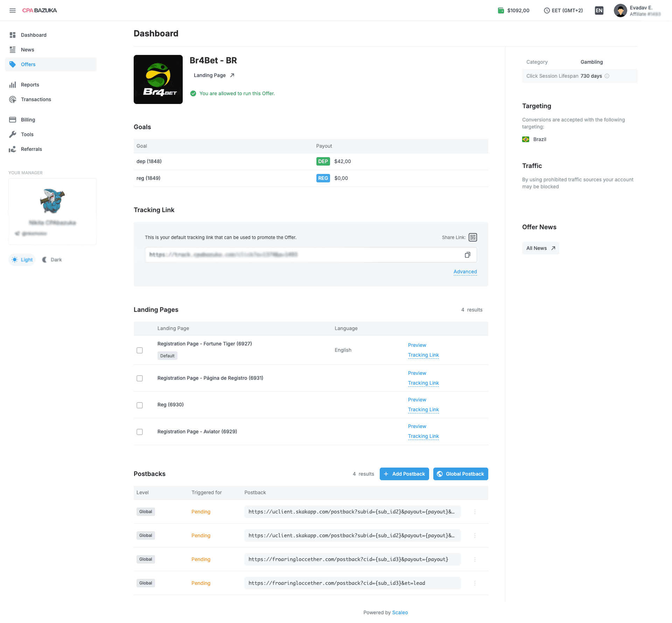
Task: Check the Fortune Tiger (6927) landing page
Action: pyautogui.click(x=140, y=350)
